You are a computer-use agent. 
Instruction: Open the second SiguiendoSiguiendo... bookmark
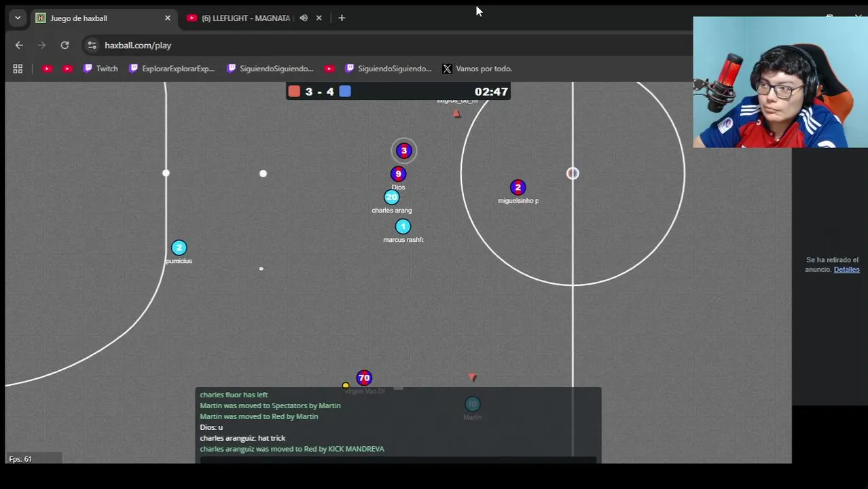pos(388,69)
